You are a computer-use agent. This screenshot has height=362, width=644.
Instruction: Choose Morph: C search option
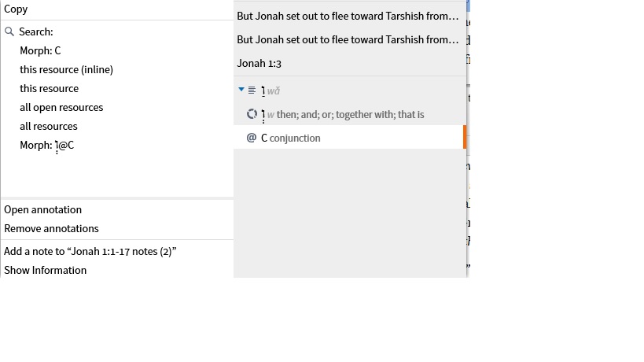click(x=40, y=50)
